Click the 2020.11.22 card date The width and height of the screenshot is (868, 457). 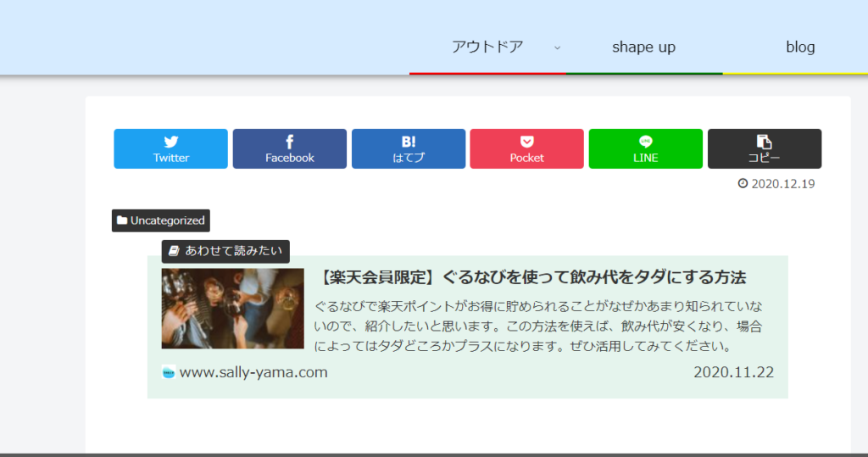pyautogui.click(x=733, y=372)
